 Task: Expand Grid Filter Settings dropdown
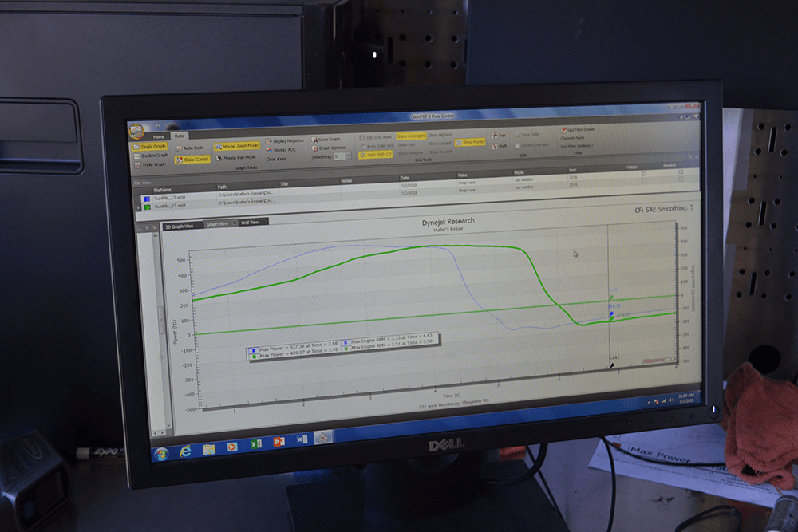tap(577, 146)
